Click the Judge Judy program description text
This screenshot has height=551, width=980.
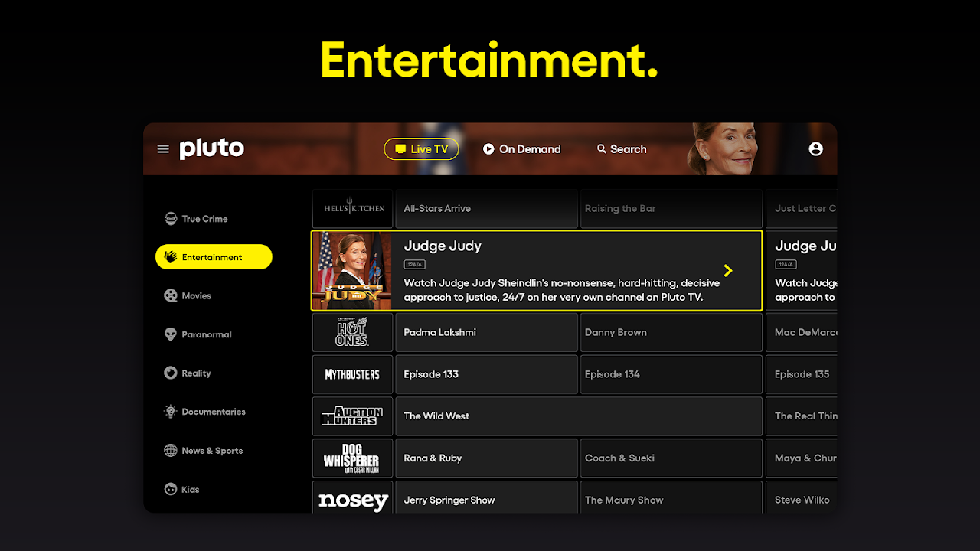[562, 290]
